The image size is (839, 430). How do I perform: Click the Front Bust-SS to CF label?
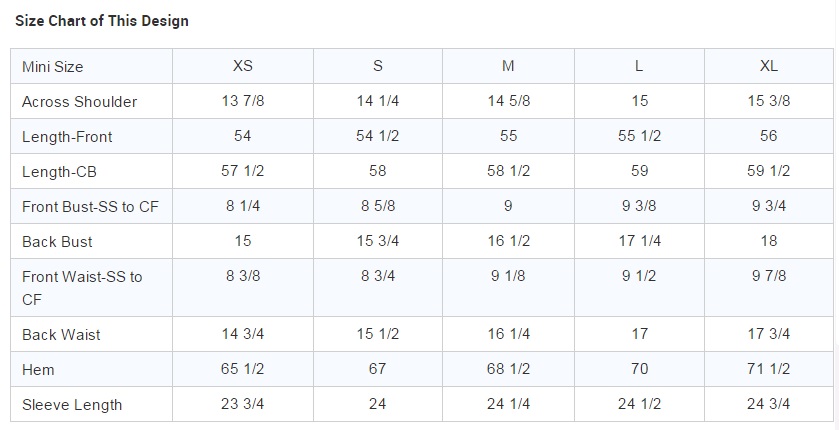(90, 207)
